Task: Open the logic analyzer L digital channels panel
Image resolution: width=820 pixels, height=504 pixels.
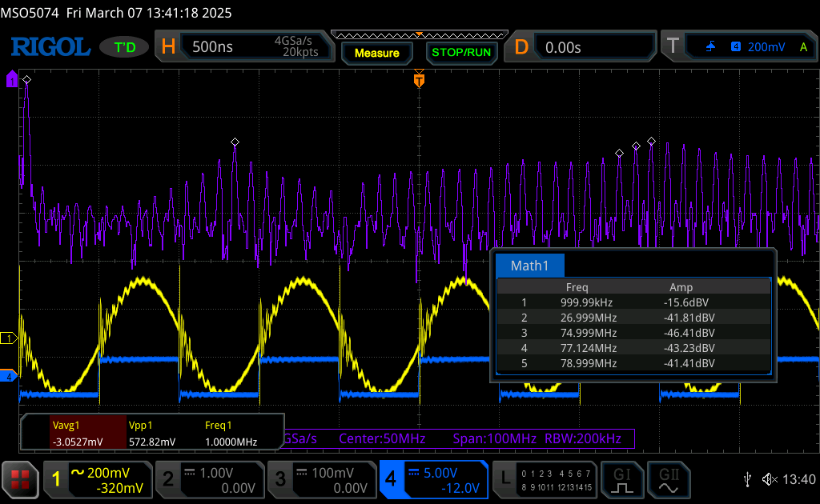Action: click(543, 479)
